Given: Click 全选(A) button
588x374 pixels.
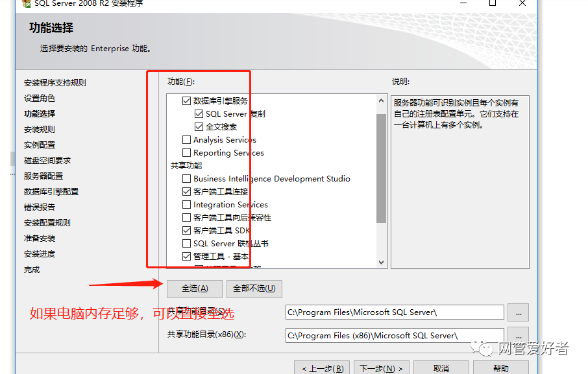Looking at the screenshot, I should (195, 288).
